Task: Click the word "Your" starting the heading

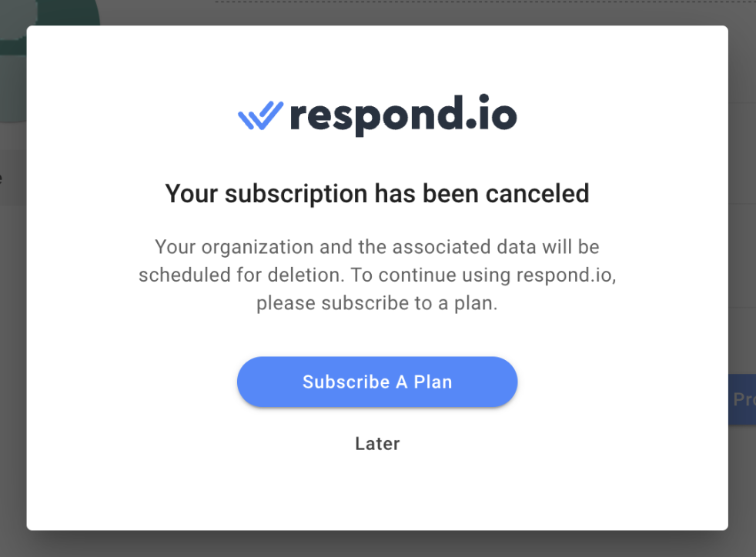Action: point(192,193)
